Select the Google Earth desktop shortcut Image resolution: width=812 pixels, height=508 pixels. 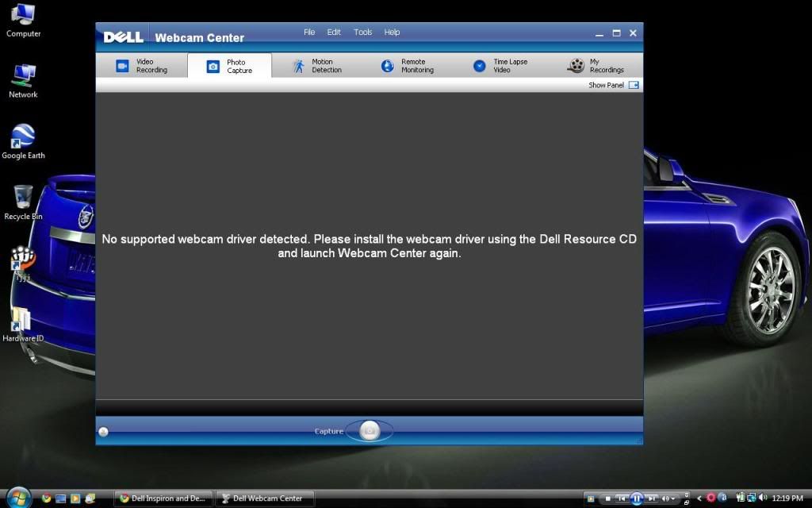tap(23, 141)
